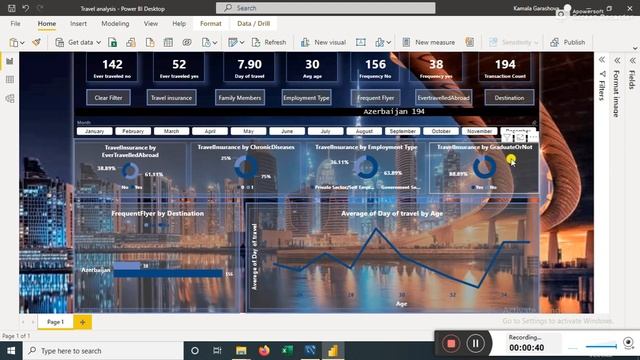The image size is (640, 360).
Task: Expand the Filters pane
Action: (602, 60)
